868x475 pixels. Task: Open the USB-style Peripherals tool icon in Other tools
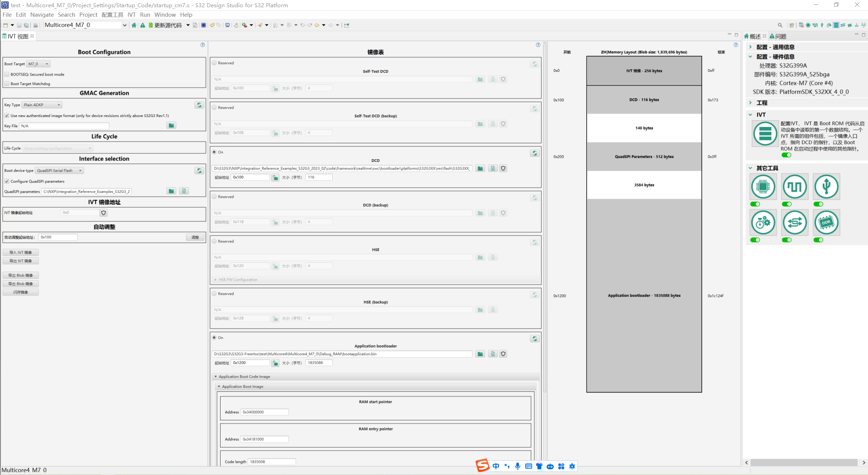(x=826, y=187)
